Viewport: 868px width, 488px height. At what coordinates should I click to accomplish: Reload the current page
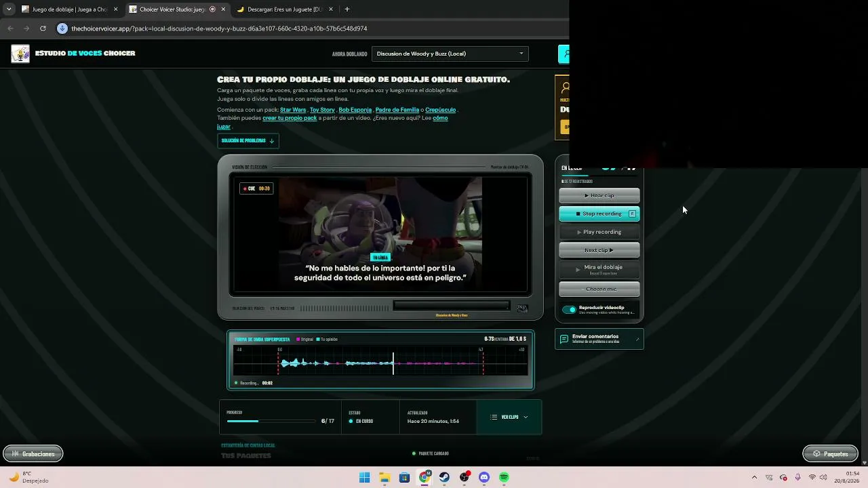click(x=43, y=28)
